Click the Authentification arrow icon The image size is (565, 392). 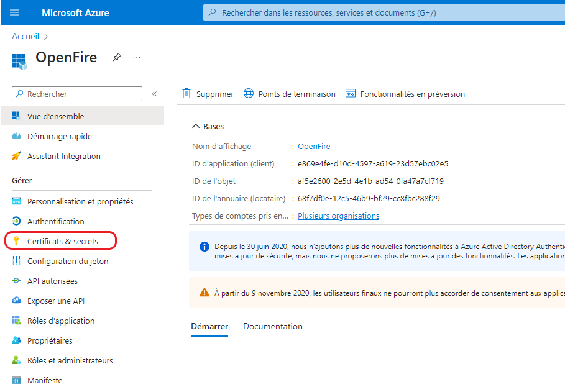pyautogui.click(x=16, y=221)
